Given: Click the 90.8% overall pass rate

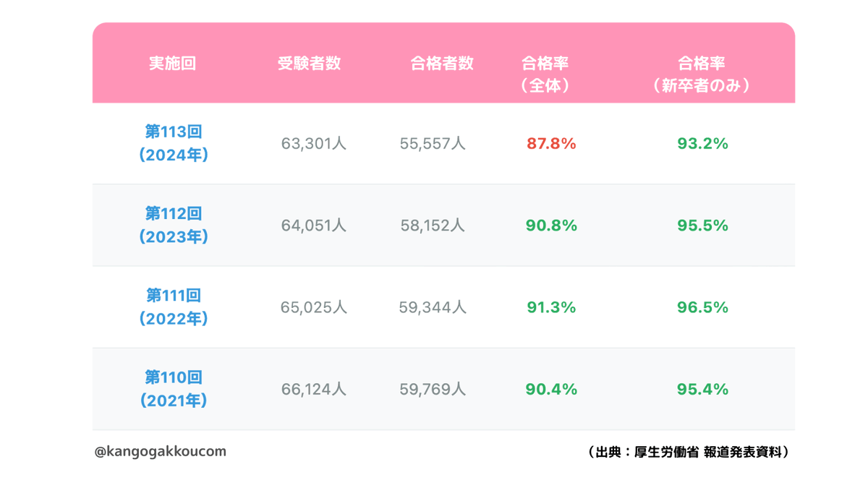Looking at the screenshot, I should pos(551,226).
